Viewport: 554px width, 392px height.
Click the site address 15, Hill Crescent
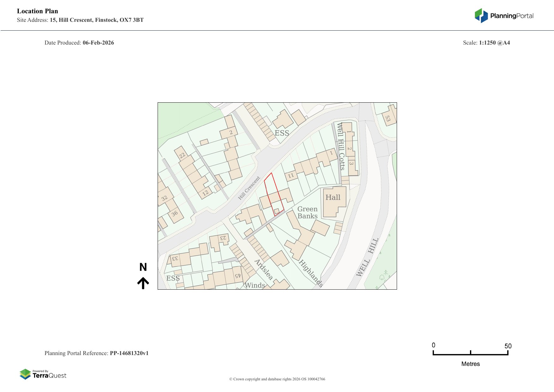[97, 20]
